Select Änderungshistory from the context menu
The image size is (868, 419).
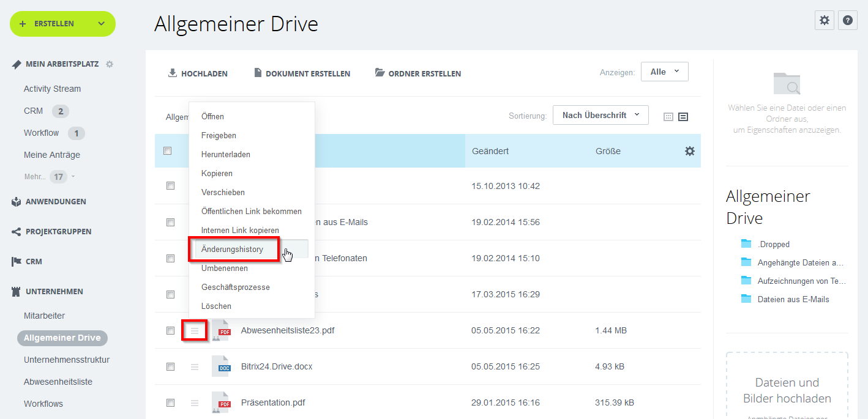(x=233, y=249)
